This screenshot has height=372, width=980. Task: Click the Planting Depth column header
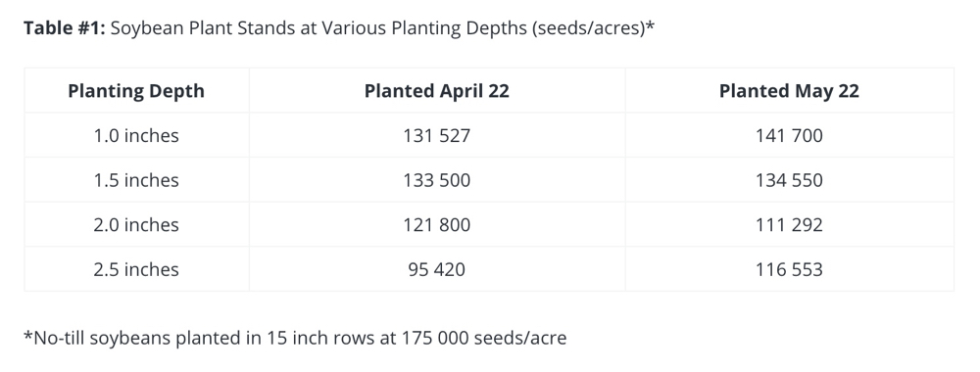pyautogui.click(x=136, y=91)
